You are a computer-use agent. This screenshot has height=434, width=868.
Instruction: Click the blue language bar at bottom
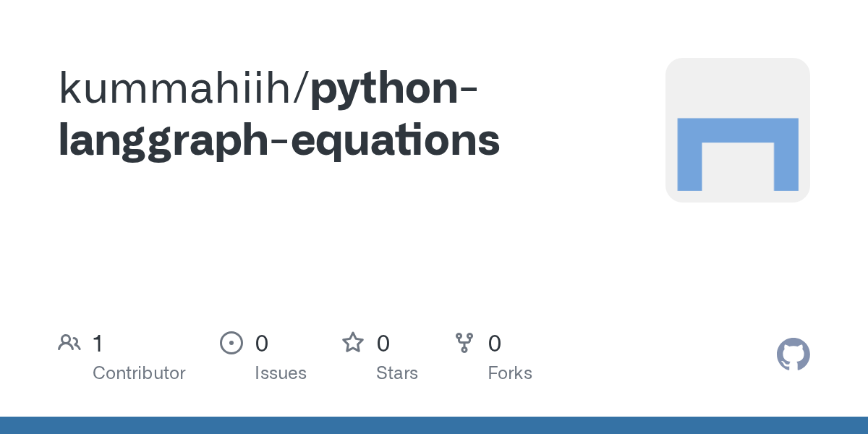coord(434,425)
